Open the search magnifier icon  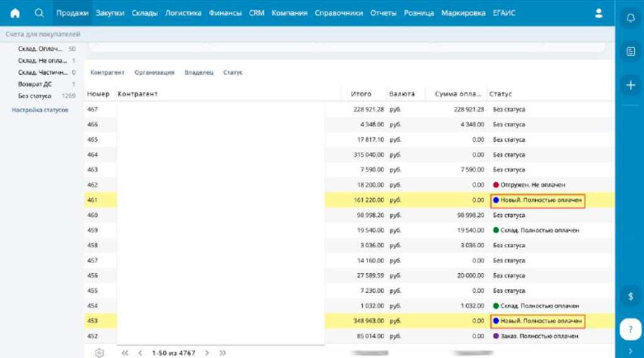tap(39, 13)
